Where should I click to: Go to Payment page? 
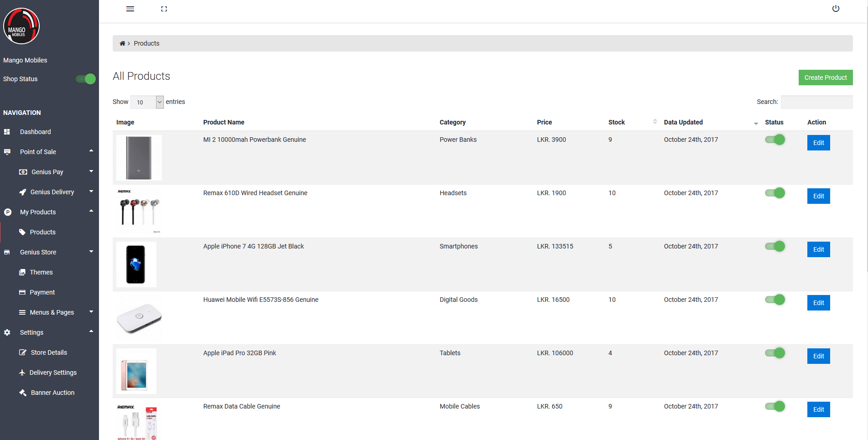(x=42, y=292)
